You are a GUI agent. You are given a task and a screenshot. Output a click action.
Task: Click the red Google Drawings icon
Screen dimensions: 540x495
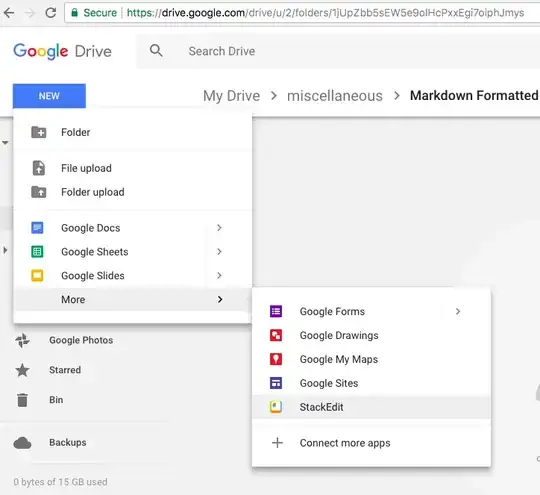[276, 335]
